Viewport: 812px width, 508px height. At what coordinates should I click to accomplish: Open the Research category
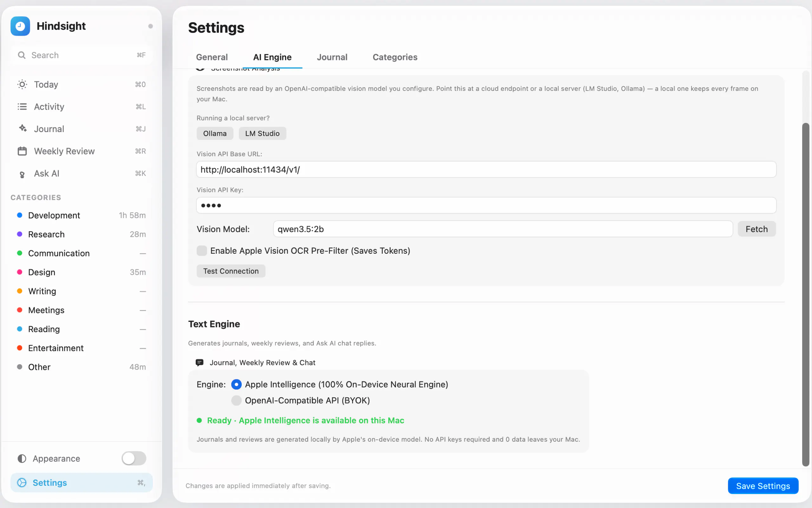[x=81, y=234]
